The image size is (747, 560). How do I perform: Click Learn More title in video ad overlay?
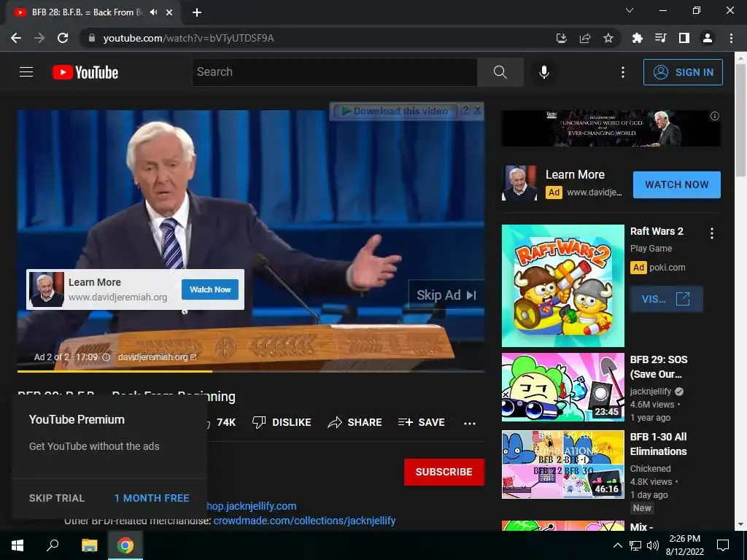pos(94,282)
